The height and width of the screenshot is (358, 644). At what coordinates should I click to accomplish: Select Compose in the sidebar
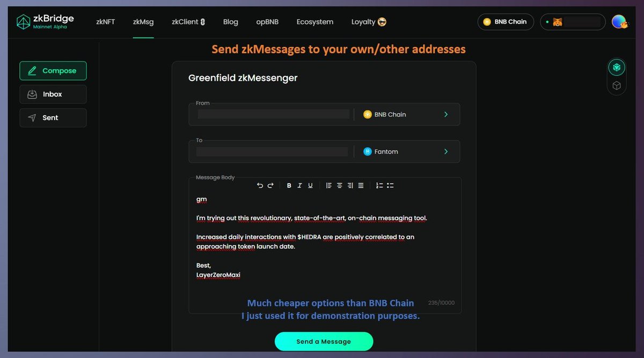click(x=53, y=71)
